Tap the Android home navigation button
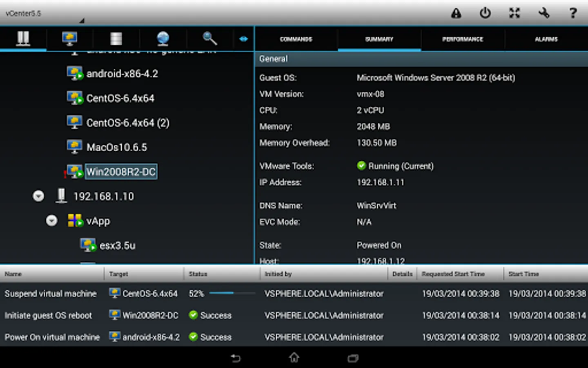Viewport: 588px width, 368px height. pos(294,358)
